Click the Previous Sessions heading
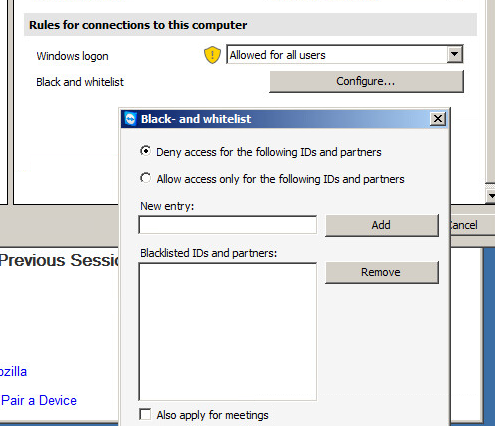The width and height of the screenshot is (495, 426). pos(59,260)
